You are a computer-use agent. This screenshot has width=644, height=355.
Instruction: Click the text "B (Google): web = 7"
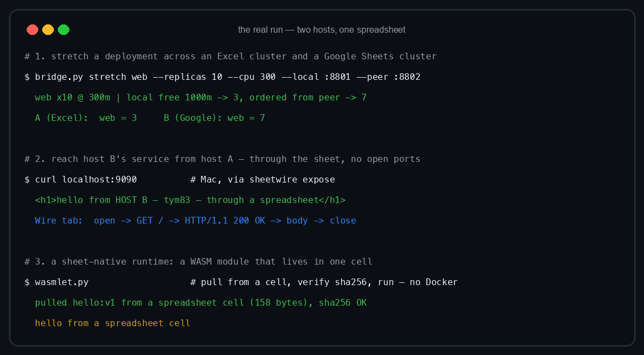[x=214, y=118]
